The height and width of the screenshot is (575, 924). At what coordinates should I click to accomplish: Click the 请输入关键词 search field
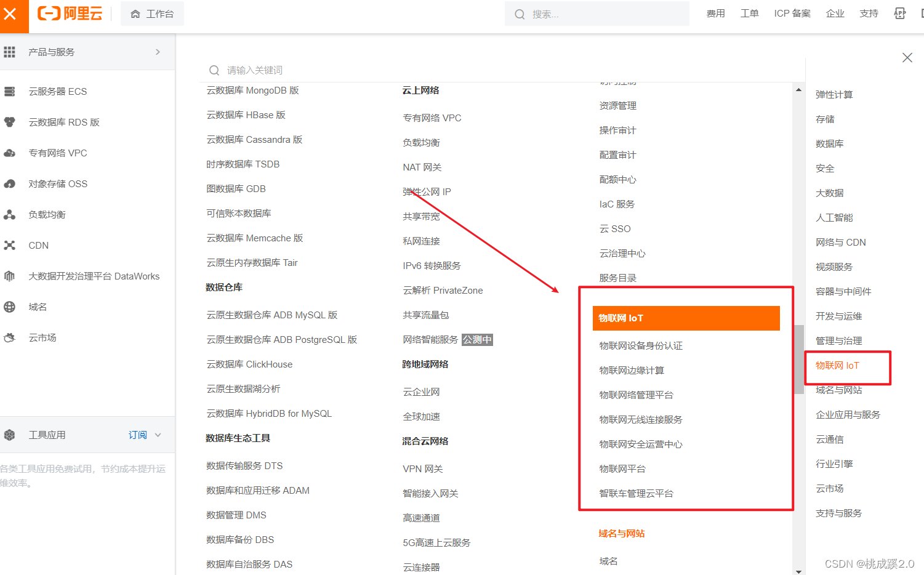[502, 70]
